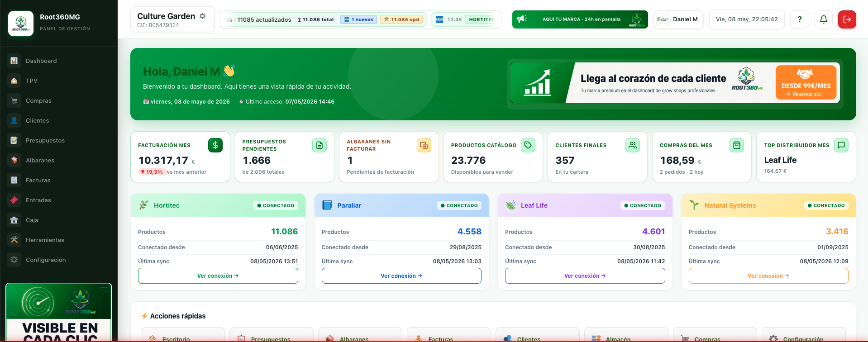868x342 pixels.
Task: Click the megaphone icon in top banner
Action: click(x=522, y=19)
